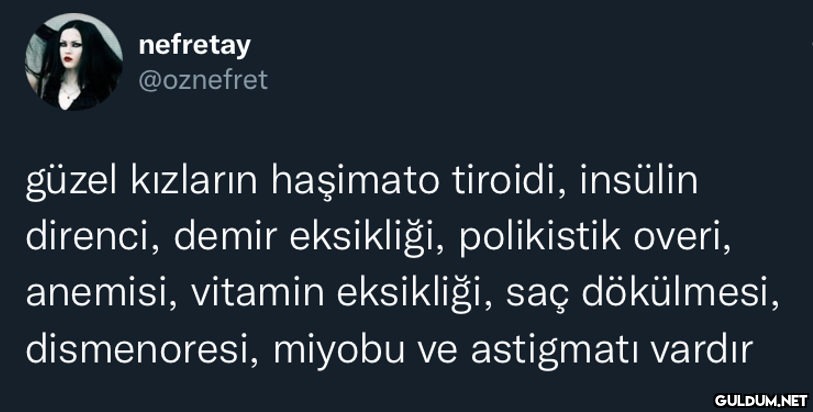This screenshot has width=813, height=412.
Task: Select the word "saç" in tweet text
Action: point(540,293)
